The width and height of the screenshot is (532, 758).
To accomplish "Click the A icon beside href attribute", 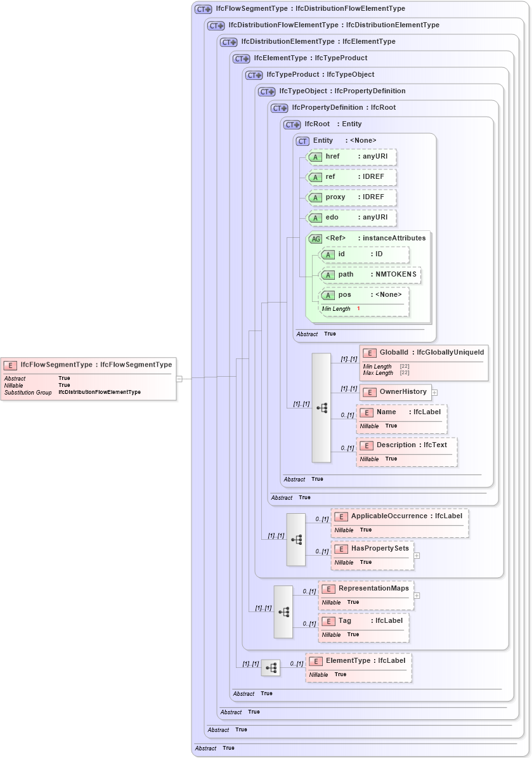I will tap(315, 157).
